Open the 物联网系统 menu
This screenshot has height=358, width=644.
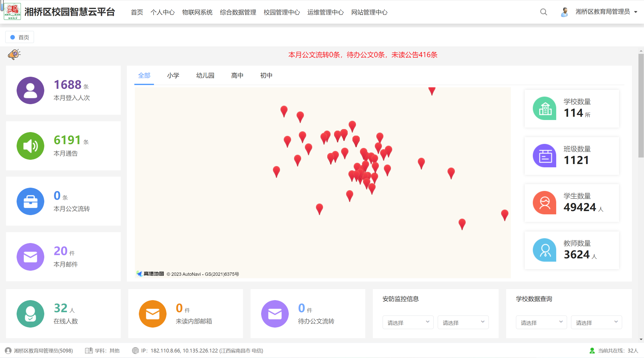pos(197,12)
